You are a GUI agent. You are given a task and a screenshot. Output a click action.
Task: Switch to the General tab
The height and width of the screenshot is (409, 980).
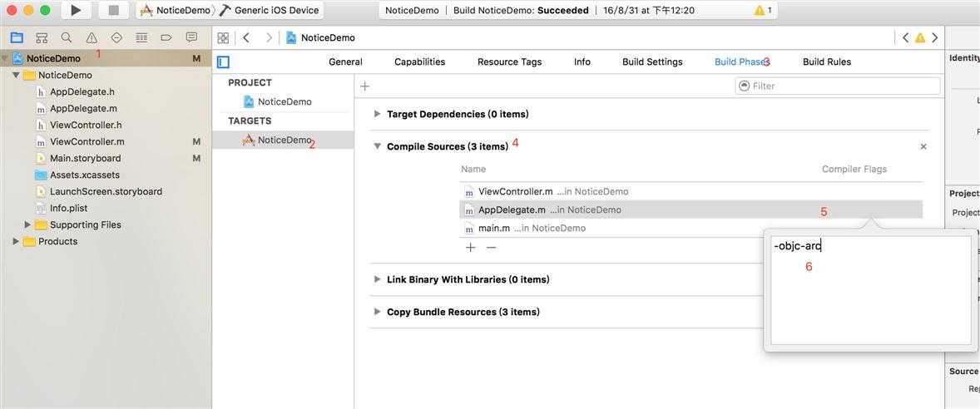tap(345, 62)
